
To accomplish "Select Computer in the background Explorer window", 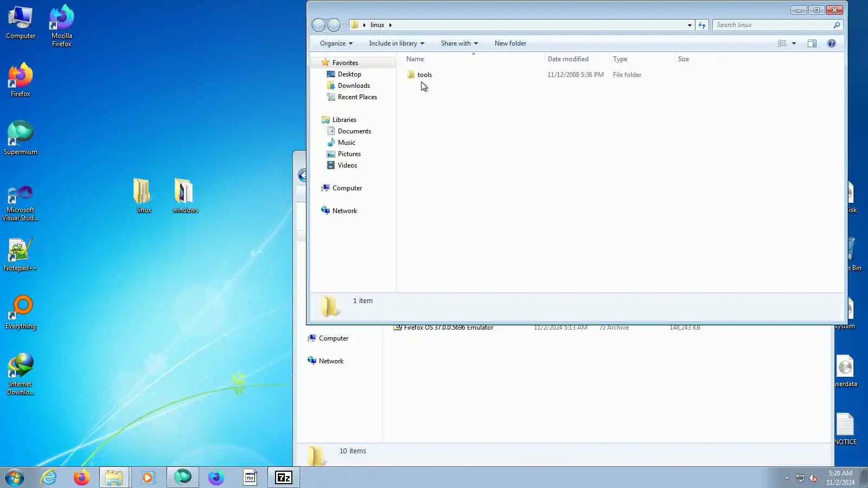I will pyautogui.click(x=333, y=338).
